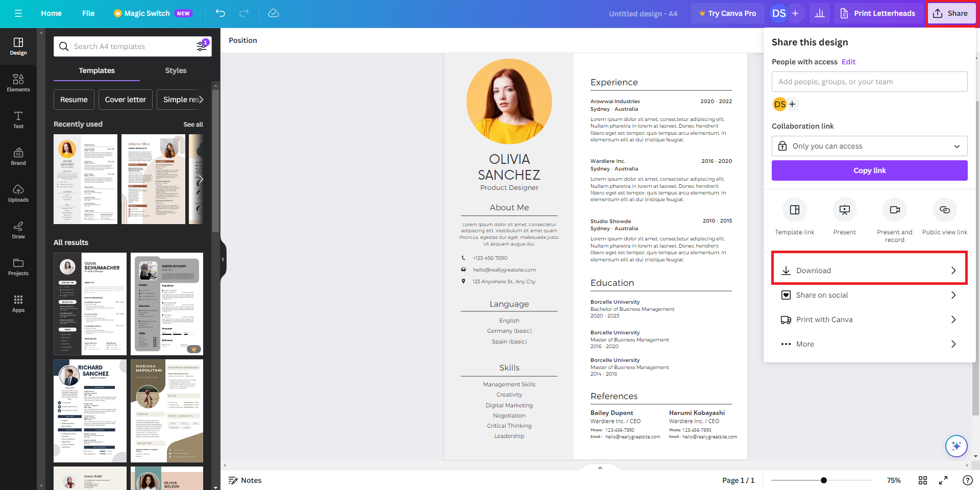Click Edit people with access link
Image resolution: width=980 pixels, height=490 pixels.
(848, 62)
